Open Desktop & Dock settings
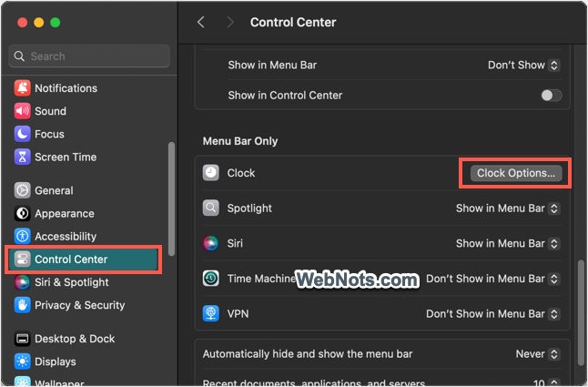 [84, 339]
